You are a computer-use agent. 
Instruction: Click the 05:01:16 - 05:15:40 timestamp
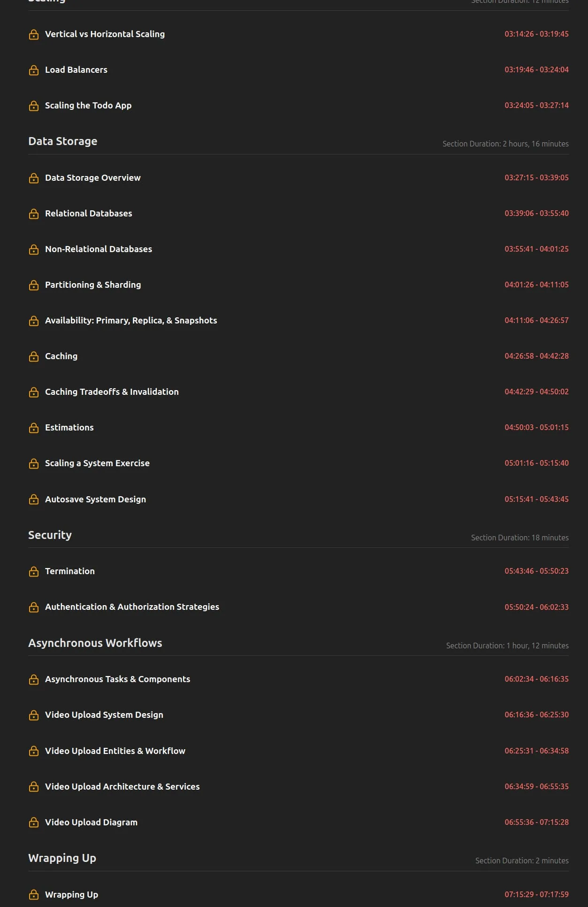point(536,463)
